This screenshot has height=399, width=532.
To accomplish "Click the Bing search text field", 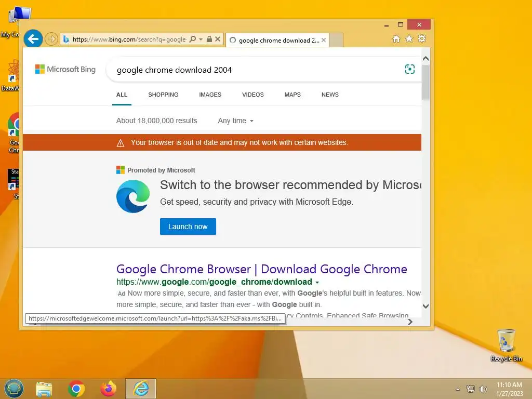I will pyautogui.click(x=255, y=70).
